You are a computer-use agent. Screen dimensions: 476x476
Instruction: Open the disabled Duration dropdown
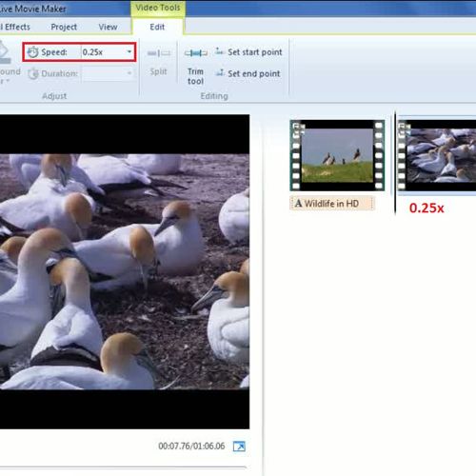[x=129, y=73]
